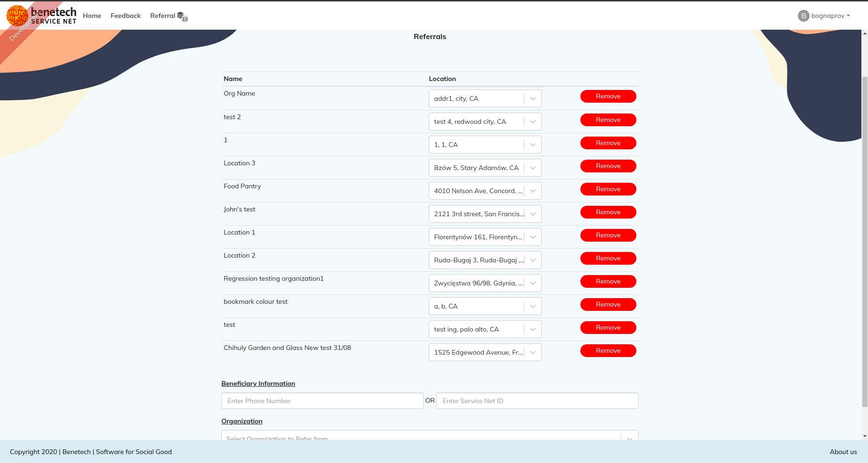Open the Feedback page
This screenshot has width=868, height=463.
pos(125,16)
